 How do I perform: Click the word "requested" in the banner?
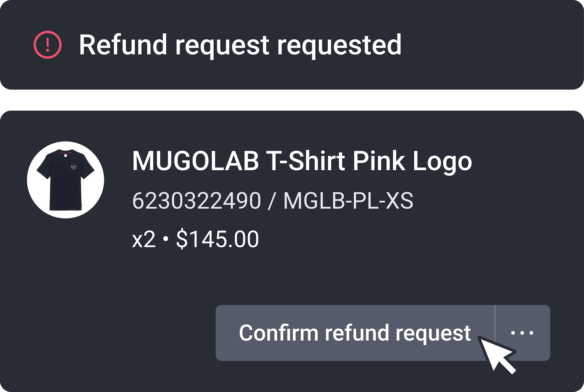[339, 45]
